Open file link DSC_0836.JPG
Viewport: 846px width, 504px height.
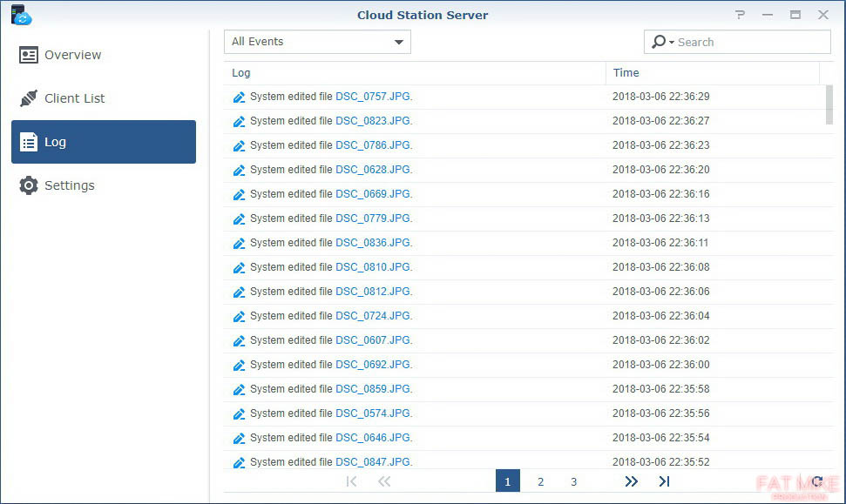tap(374, 243)
